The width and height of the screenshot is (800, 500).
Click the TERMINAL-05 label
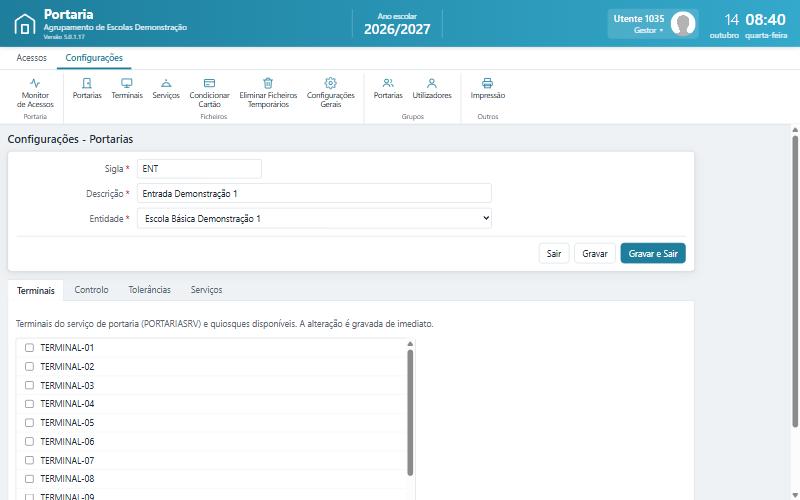point(67,422)
